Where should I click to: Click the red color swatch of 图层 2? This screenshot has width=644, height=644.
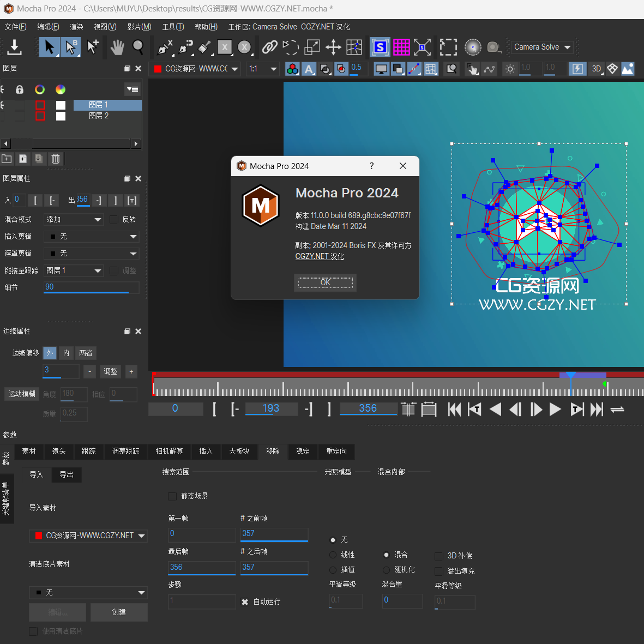40,116
